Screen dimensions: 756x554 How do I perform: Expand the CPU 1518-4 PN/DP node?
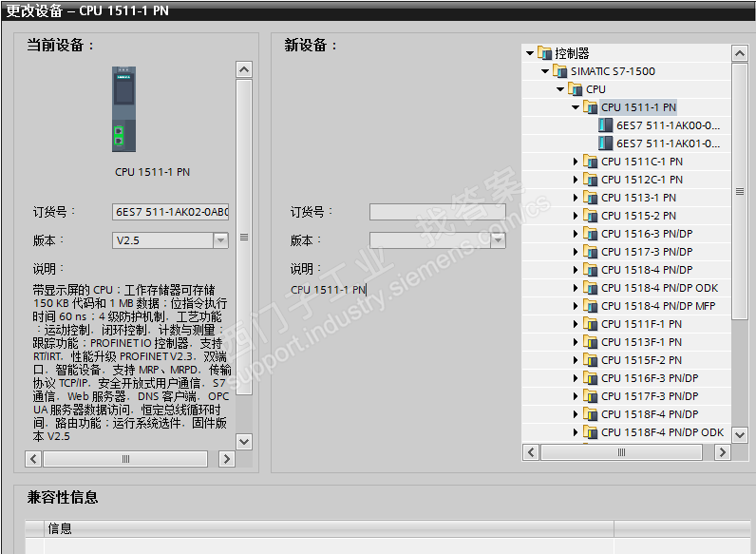(x=576, y=270)
